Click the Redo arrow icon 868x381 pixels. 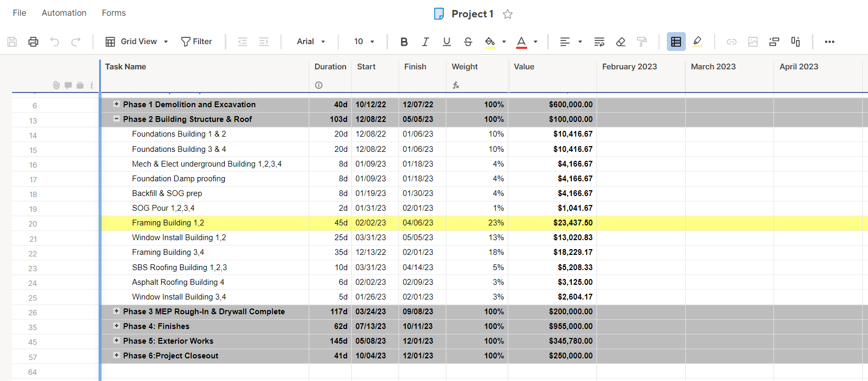pyautogui.click(x=76, y=42)
